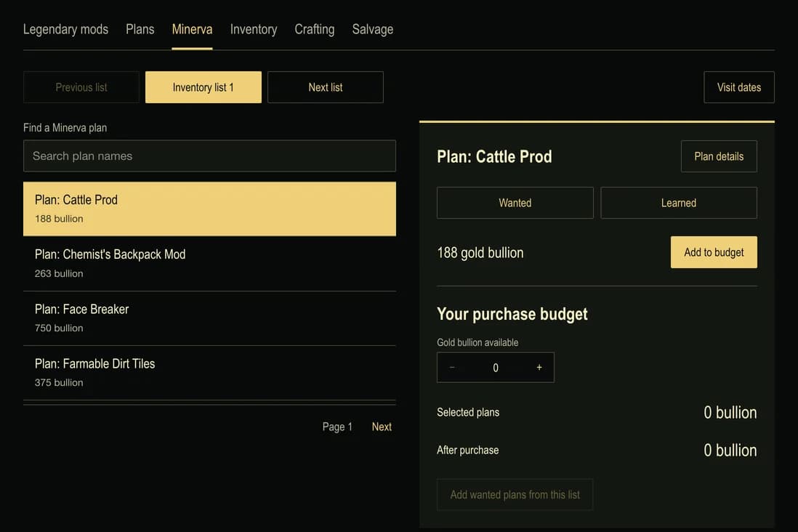Mark plan as Wanted
This screenshot has height=532, width=798.
point(515,203)
